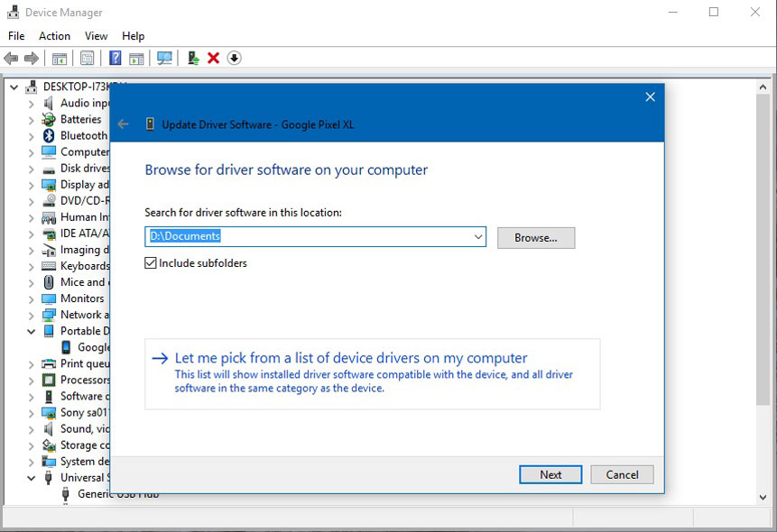Click the scrollbar up arrow in Device Manager
The width and height of the screenshot is (777, 532).
point(763,87)
